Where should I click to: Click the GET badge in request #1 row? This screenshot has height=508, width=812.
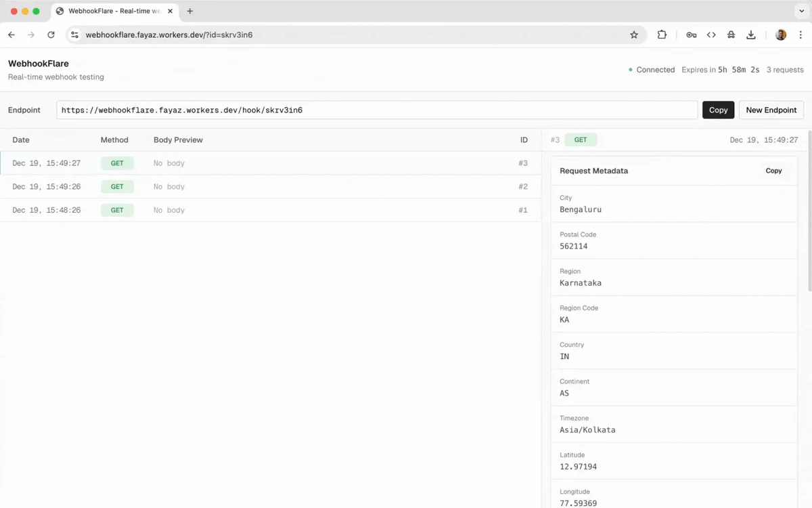point(117,210)
